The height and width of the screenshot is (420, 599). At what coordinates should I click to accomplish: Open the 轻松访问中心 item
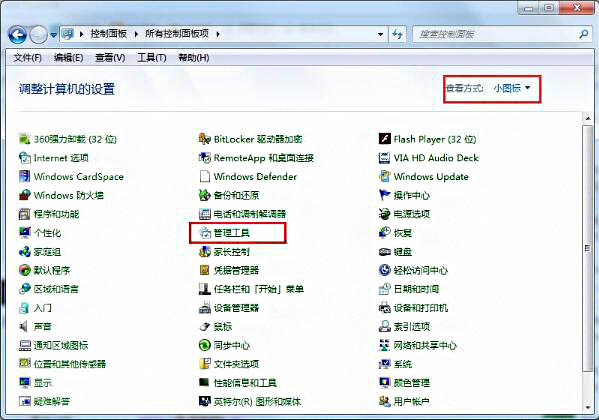tap(413, 270)
